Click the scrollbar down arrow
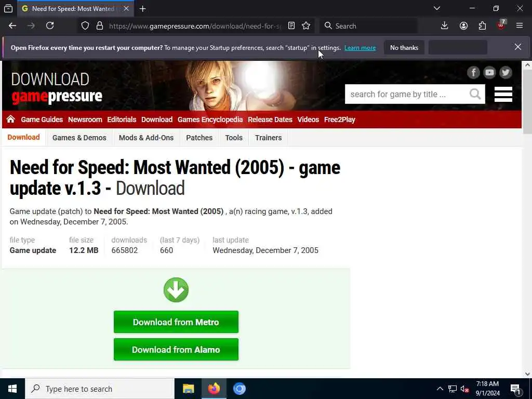The height and width of the screenshot is (399, 532). [x=527, y=374]
